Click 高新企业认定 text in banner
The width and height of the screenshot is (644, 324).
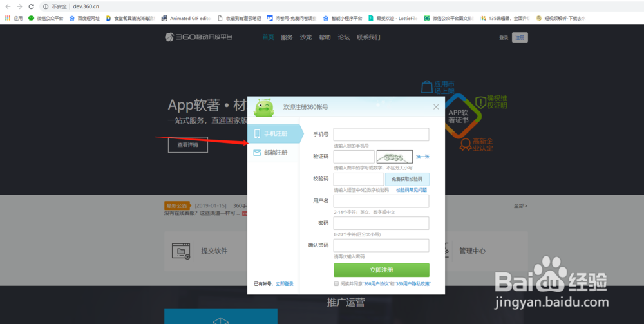click(x=482, y=144)
